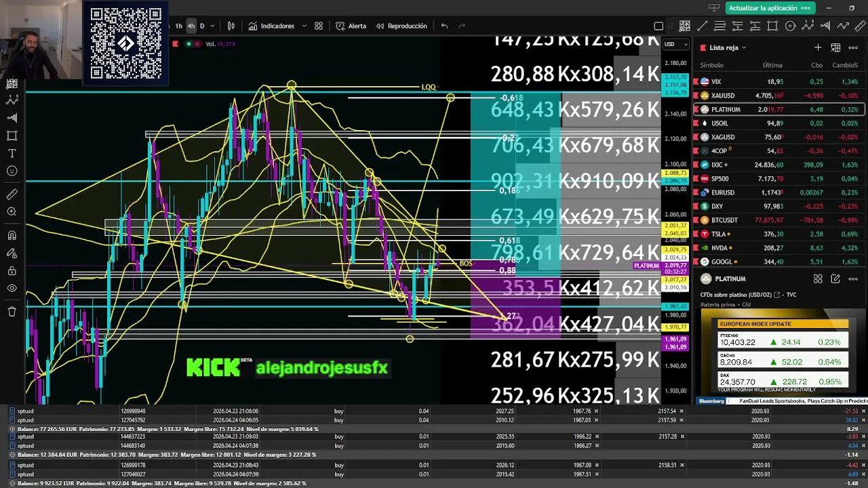Switch chart to D timeframe

(202, 26)
